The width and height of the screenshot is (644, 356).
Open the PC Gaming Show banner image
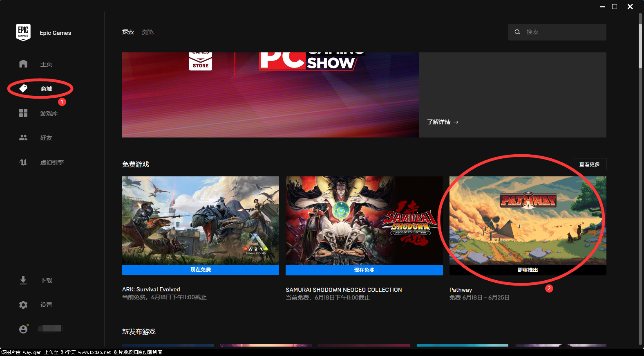tap(271, 95)
